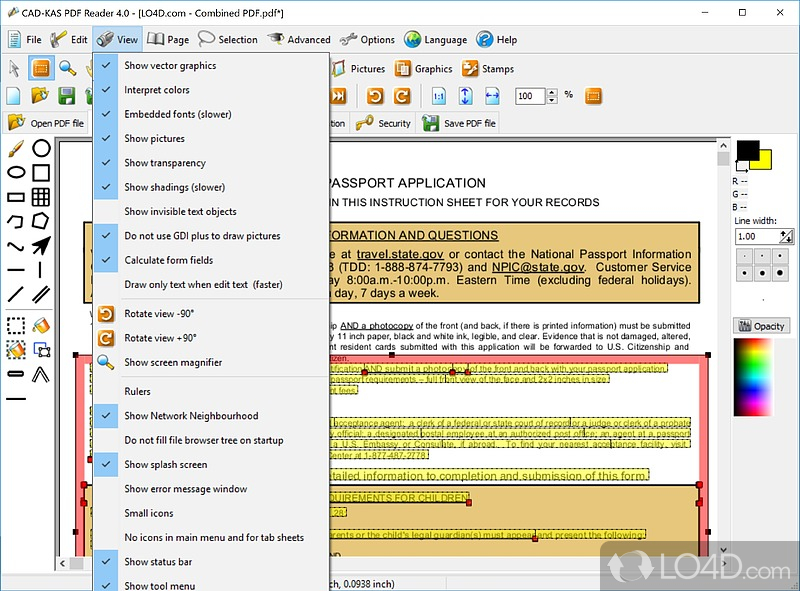Click the Open PDF file tab
Viewport: 800px width, 591px height.
click(46, 123)
